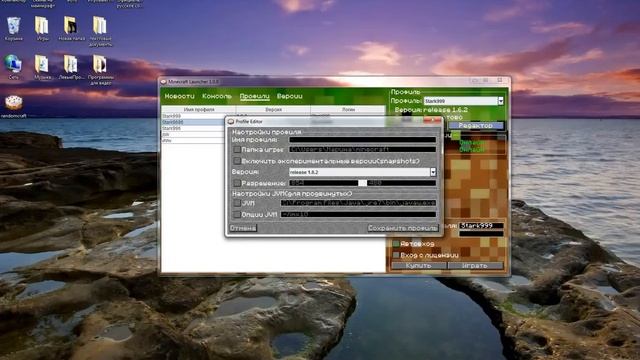Click the Логин column header
640x360 pixels.
[x=348, y=109]
